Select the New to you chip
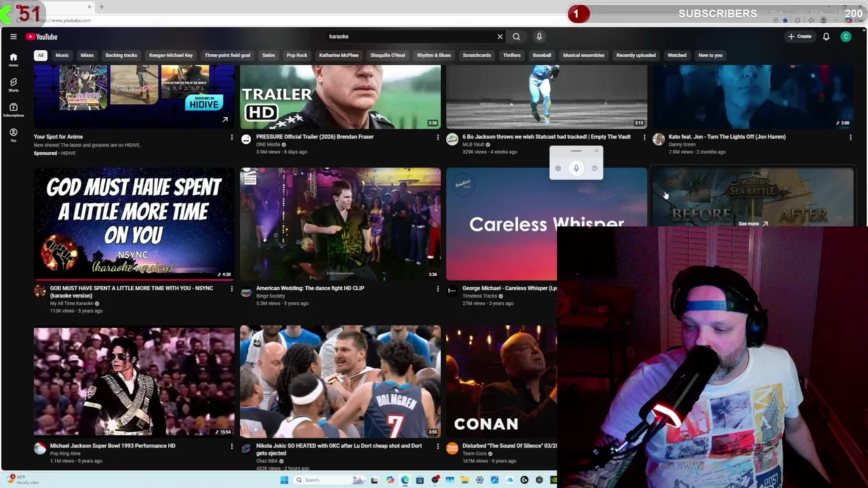This screenshot has height=488, width=868. (711, 55)
